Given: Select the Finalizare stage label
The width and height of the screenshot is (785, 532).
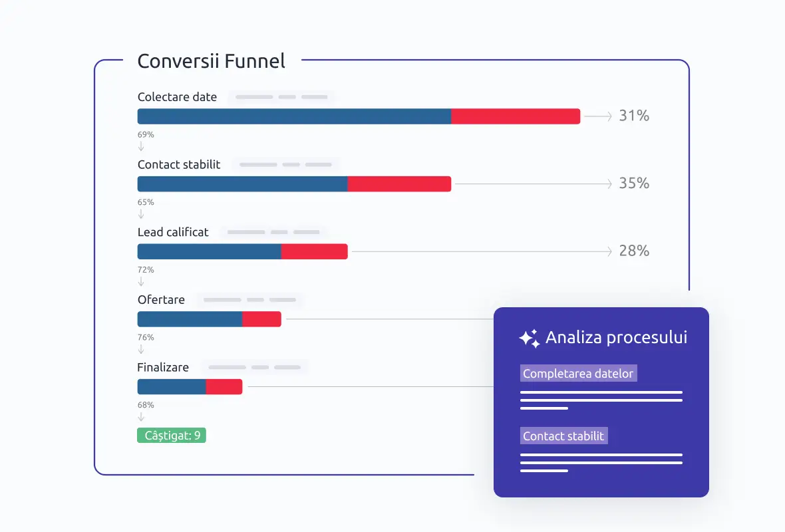Looking at the screenshot, I should pos(163,367).
